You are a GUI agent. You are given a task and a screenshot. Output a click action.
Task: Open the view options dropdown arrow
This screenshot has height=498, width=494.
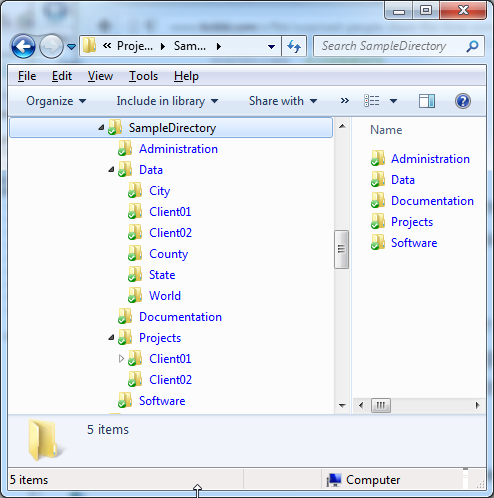393,101
